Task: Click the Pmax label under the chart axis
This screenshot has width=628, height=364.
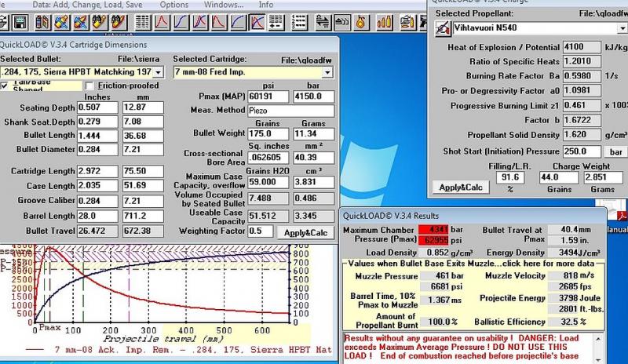Action: [x=50, y=328]
